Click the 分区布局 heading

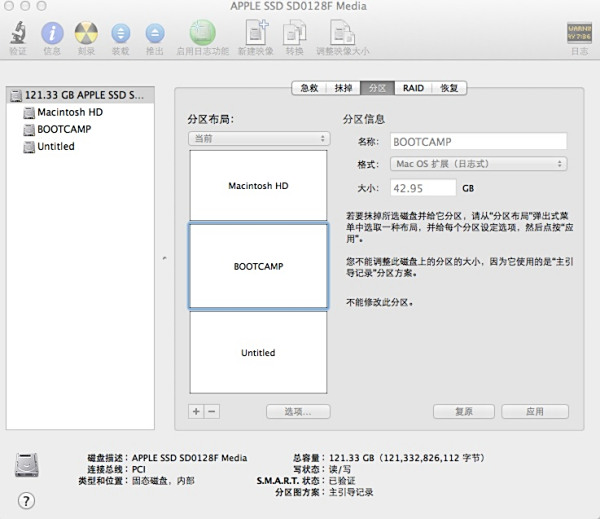click(x=210, y=119)
